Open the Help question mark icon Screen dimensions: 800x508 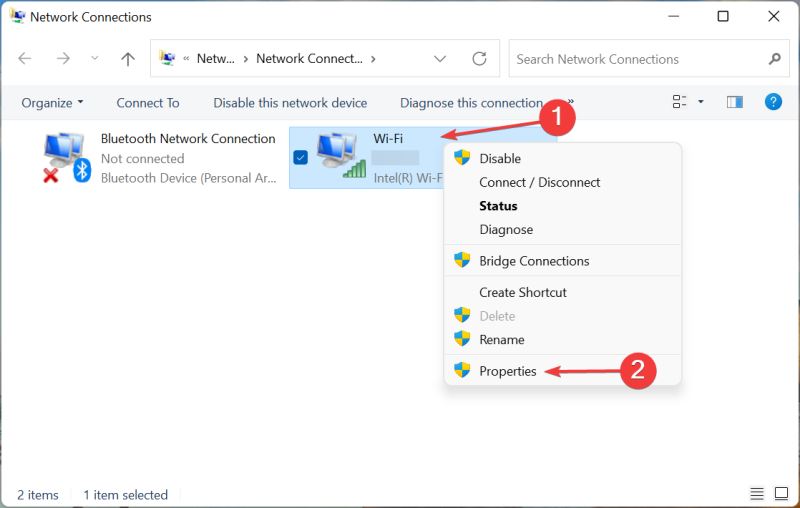pos(772,102)
